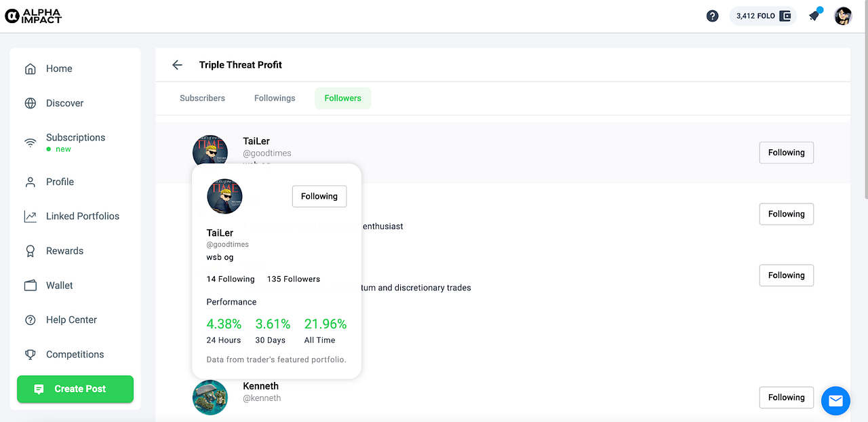Select the Followers tab
Screen dimensions: 868x422
click(x=342, y=98)
